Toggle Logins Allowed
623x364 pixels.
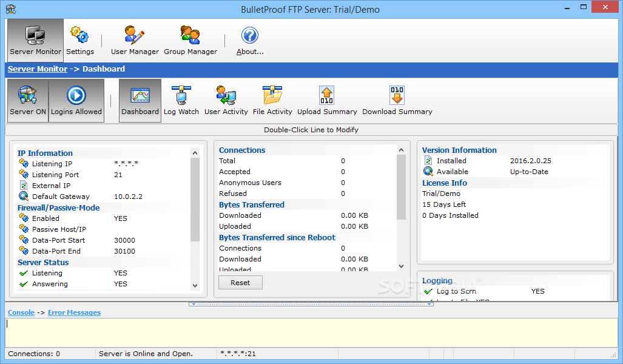pyautogui.click(x=76, y=101)
